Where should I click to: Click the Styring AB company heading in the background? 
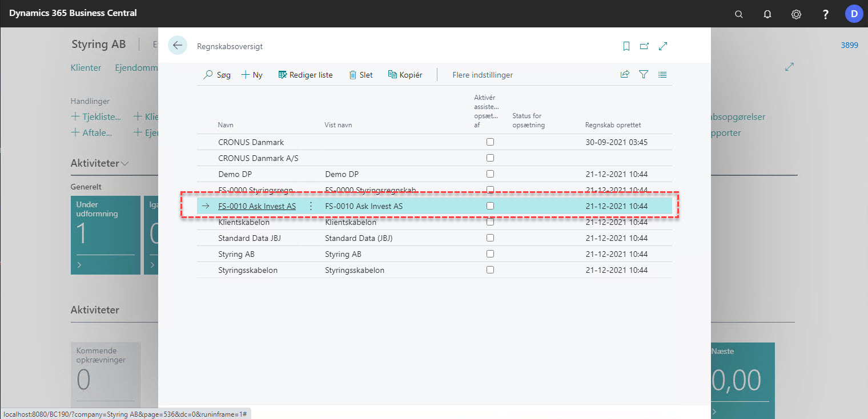[98, 45]
